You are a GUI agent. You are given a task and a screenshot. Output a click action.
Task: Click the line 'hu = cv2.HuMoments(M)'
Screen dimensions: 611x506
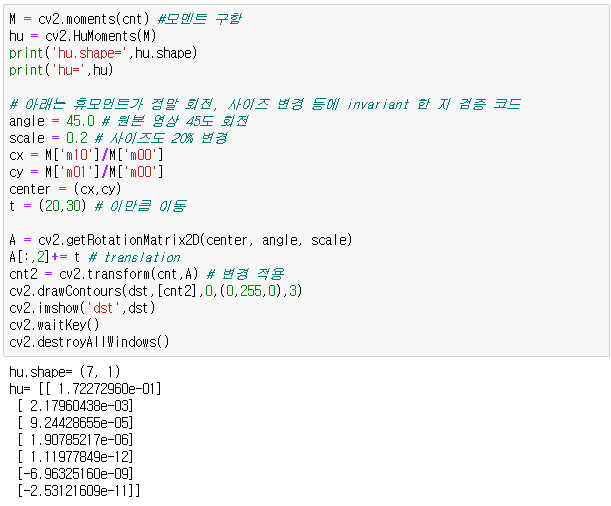tap(83, 36)
